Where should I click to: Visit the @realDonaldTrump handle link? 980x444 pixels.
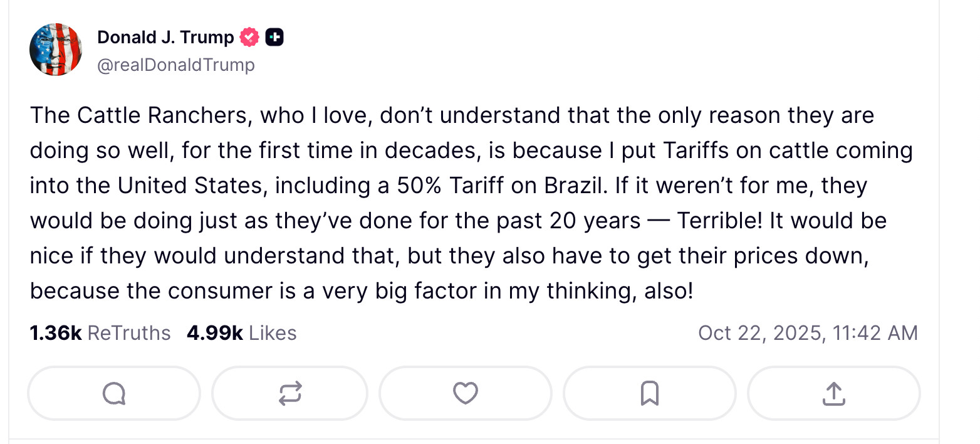coord(176,65)
